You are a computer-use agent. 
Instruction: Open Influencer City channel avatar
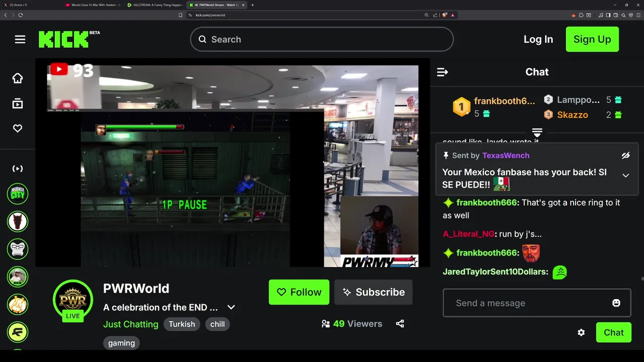pos(18,194)
